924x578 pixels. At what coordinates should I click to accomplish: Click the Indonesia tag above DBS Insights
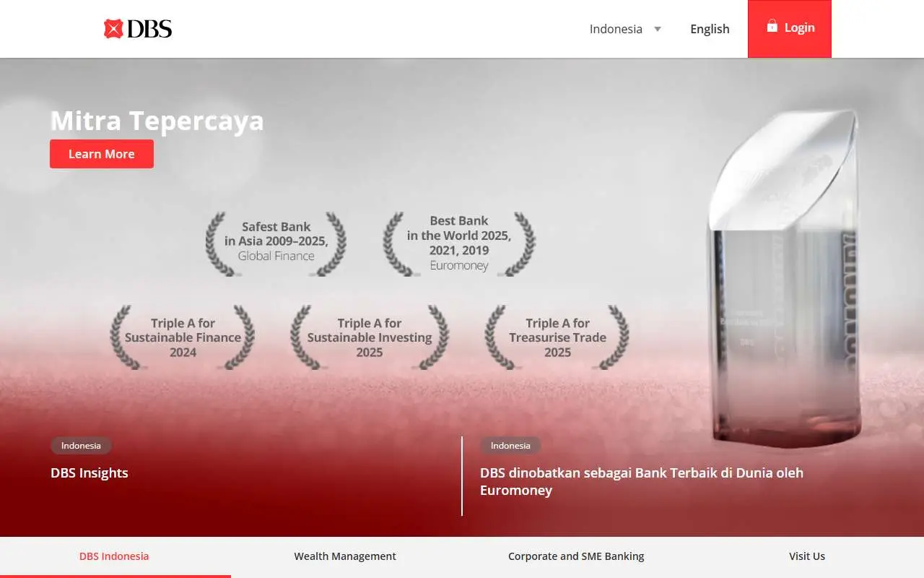81,446
